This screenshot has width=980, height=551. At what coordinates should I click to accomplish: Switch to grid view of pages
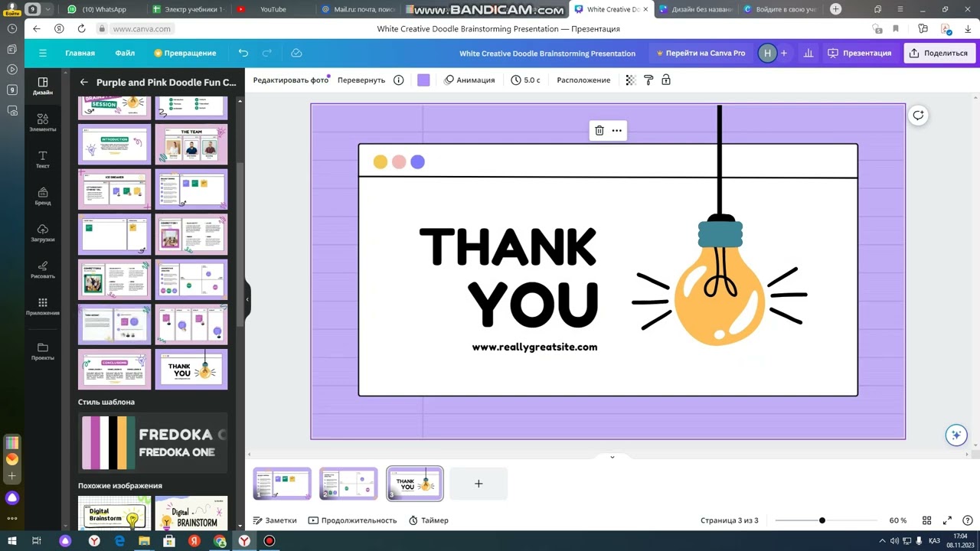pos(926,520)
